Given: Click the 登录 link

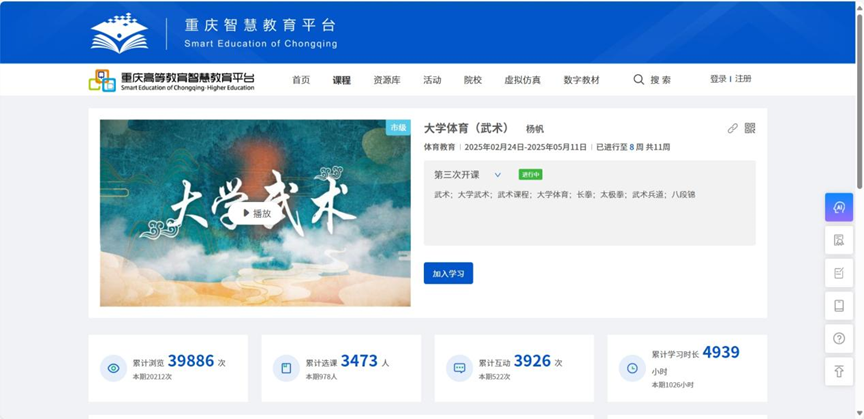Looking at the screenshot, I should [x=718, y=79].
